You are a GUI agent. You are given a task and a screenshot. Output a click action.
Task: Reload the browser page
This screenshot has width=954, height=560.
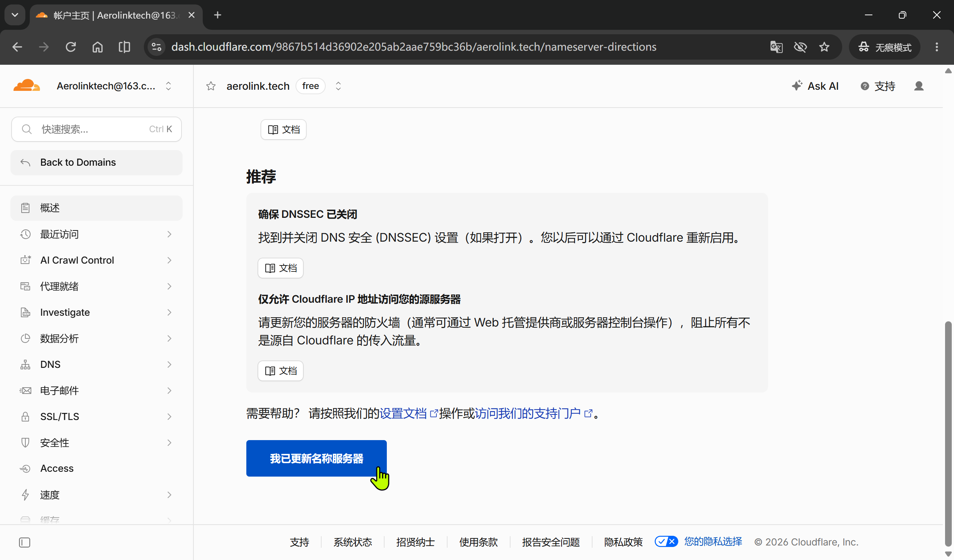tap(71, 47)
